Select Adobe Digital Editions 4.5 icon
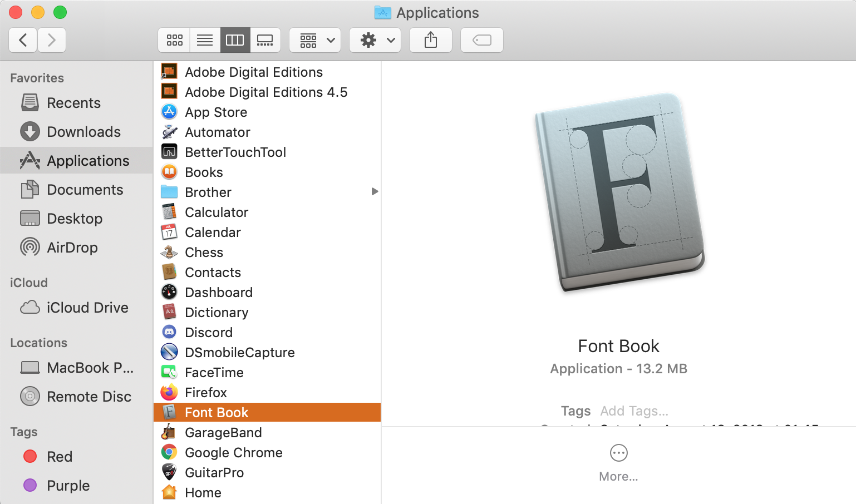Viewport: 856px width, 504px height. 169,92
